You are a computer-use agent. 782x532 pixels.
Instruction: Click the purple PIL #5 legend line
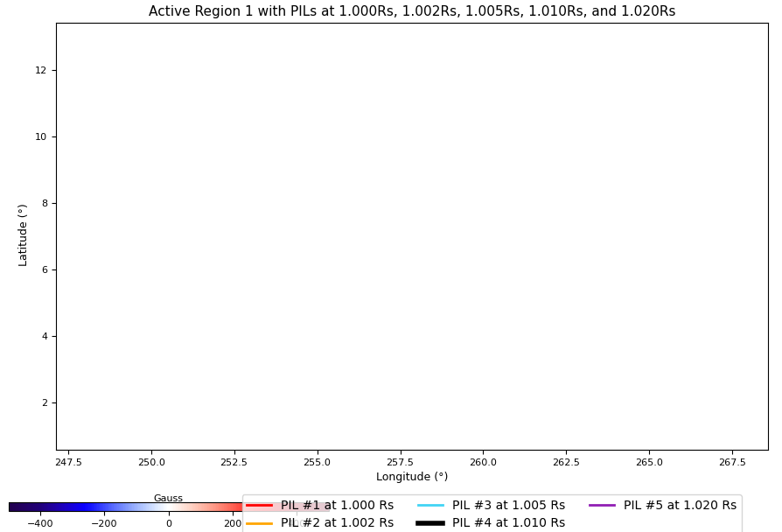603,506
